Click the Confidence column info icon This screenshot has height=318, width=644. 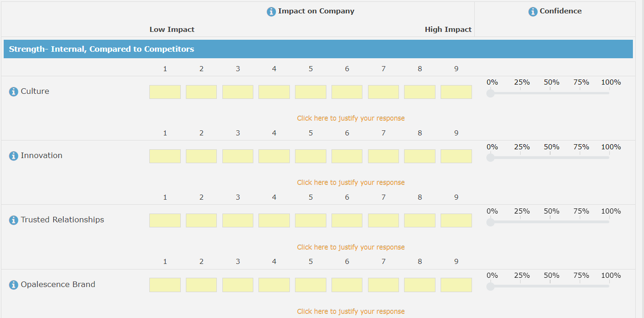[533, 12]
